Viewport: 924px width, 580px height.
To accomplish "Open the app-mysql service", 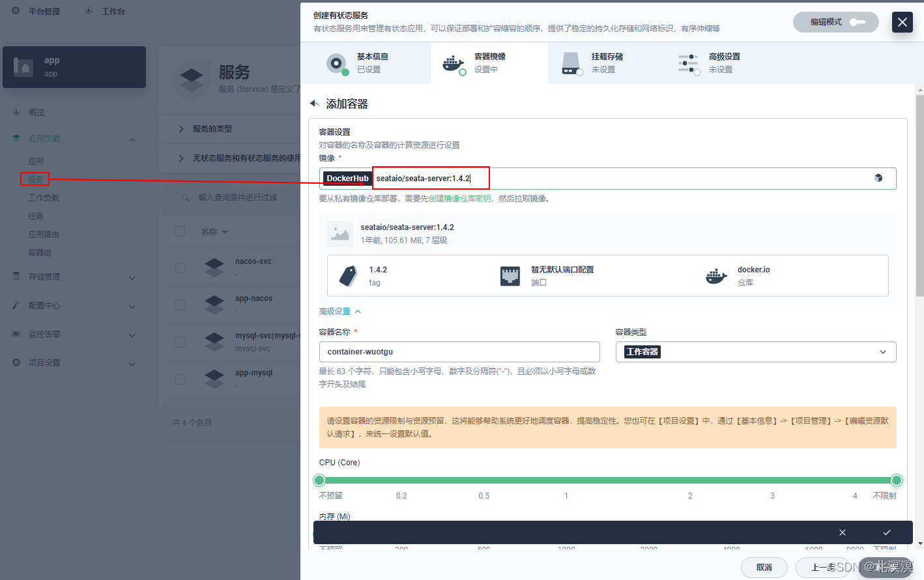I will 253,373.
